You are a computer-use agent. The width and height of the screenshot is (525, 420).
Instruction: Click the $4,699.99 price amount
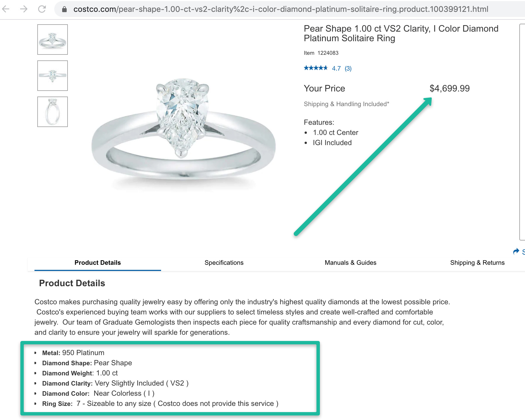pyautogui.click(x=450, y=88)
